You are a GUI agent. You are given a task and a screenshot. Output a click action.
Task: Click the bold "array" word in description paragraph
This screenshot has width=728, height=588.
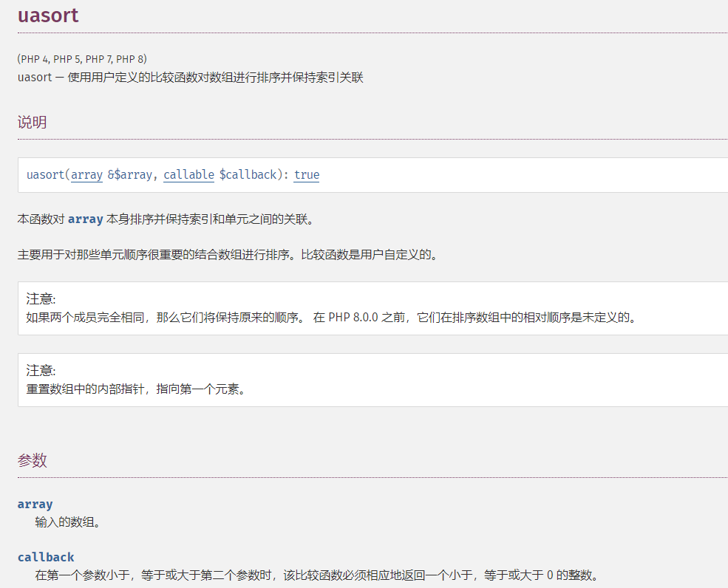pos(85,219)
